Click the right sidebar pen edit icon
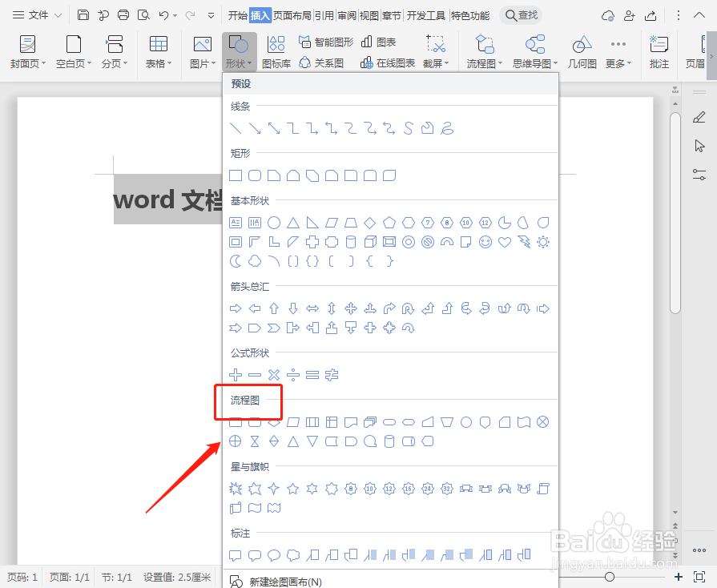The image size is (717, 588). tap(699, 118)
